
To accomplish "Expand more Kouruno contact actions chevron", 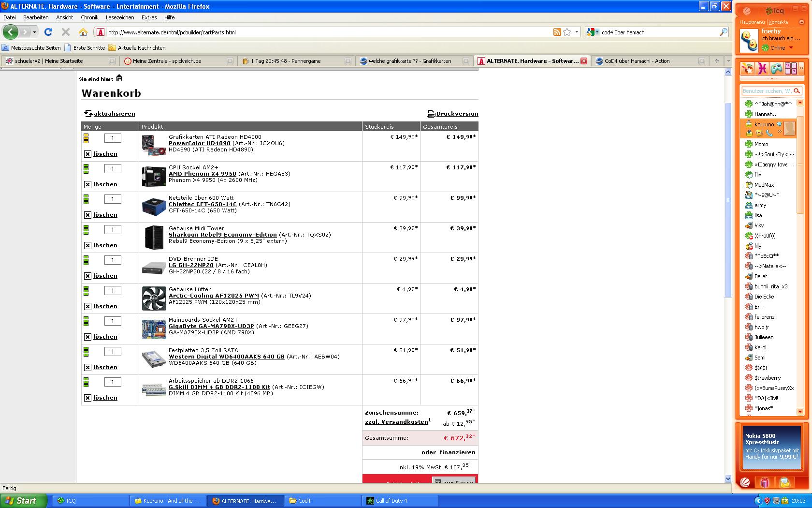I will 779,132.
